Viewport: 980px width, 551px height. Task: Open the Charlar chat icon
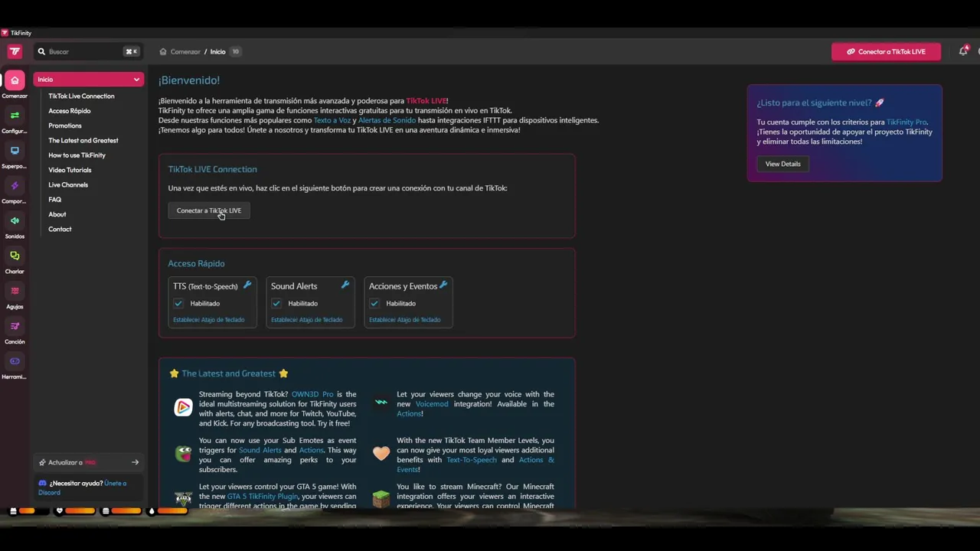click(15, 256)
